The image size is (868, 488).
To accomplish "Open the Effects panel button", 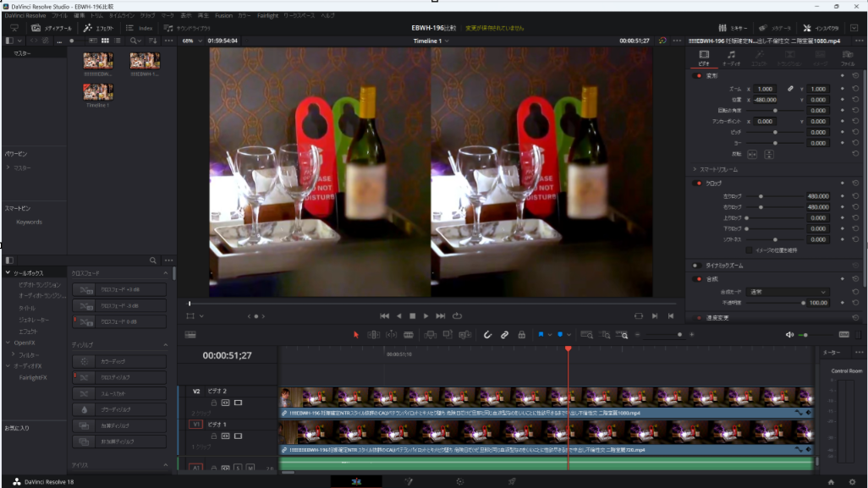I will pos(99,28).
